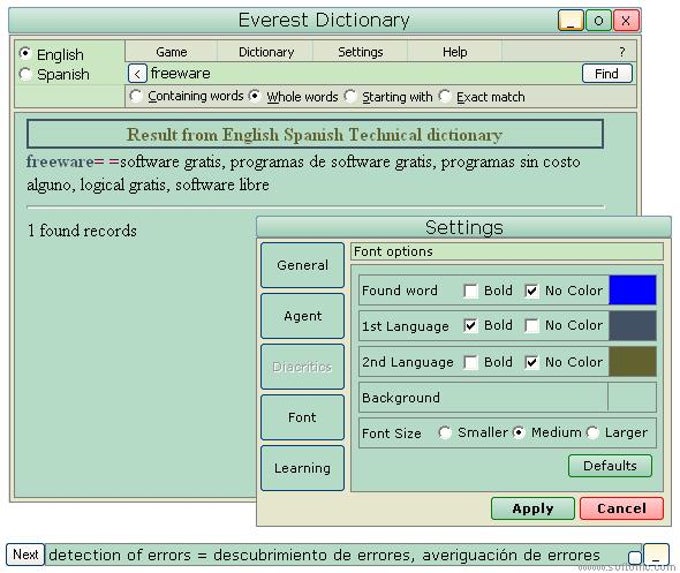This screenshot has width=680, height=573.
Task: Uncheck No Color for Found word
Action: point(532,291)
